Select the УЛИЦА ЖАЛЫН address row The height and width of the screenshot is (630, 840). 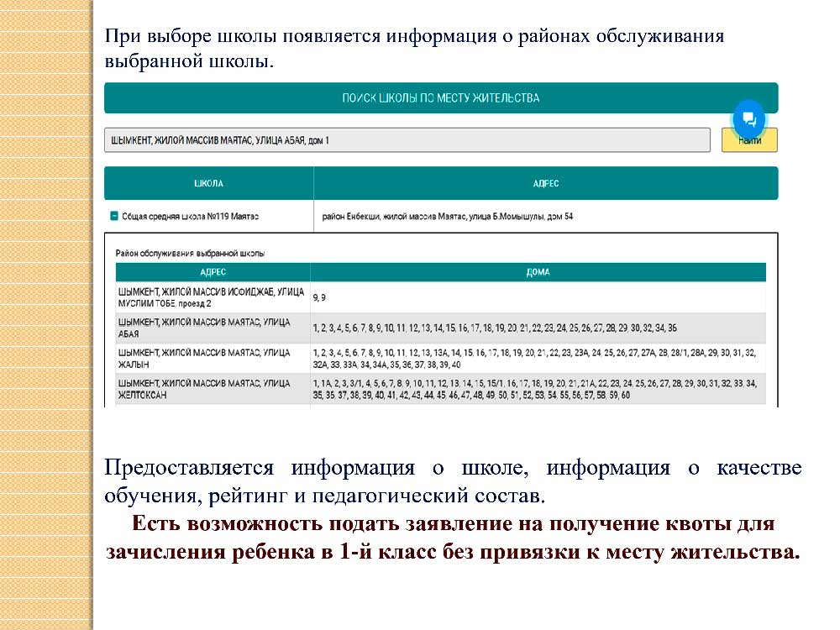click(211, 358)
